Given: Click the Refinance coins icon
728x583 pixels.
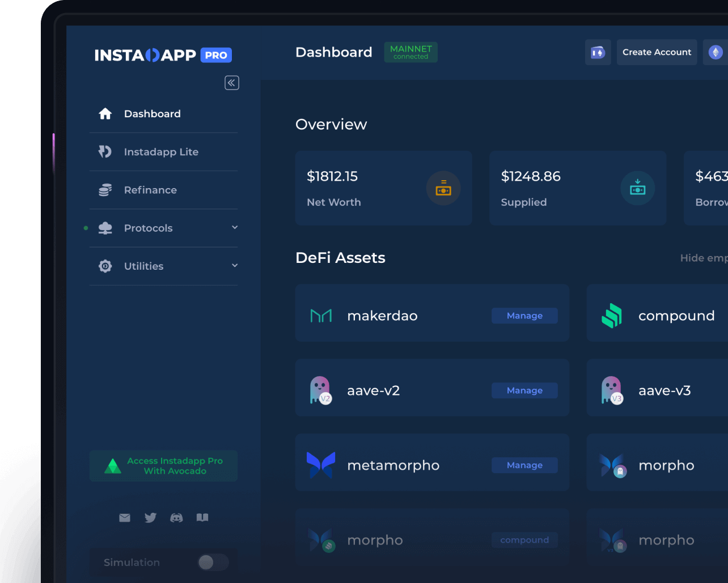Looking at the screenshot, I should tap(105, 190).
